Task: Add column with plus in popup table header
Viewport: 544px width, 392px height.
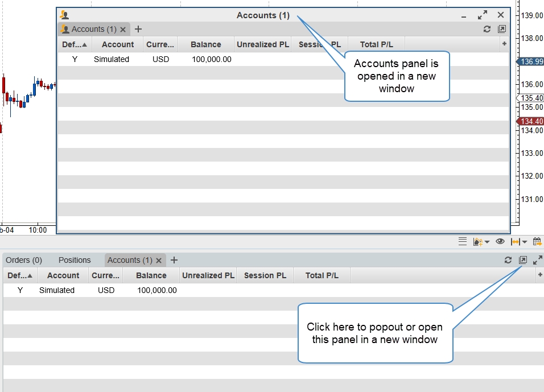Action: (x=504, y=44)
